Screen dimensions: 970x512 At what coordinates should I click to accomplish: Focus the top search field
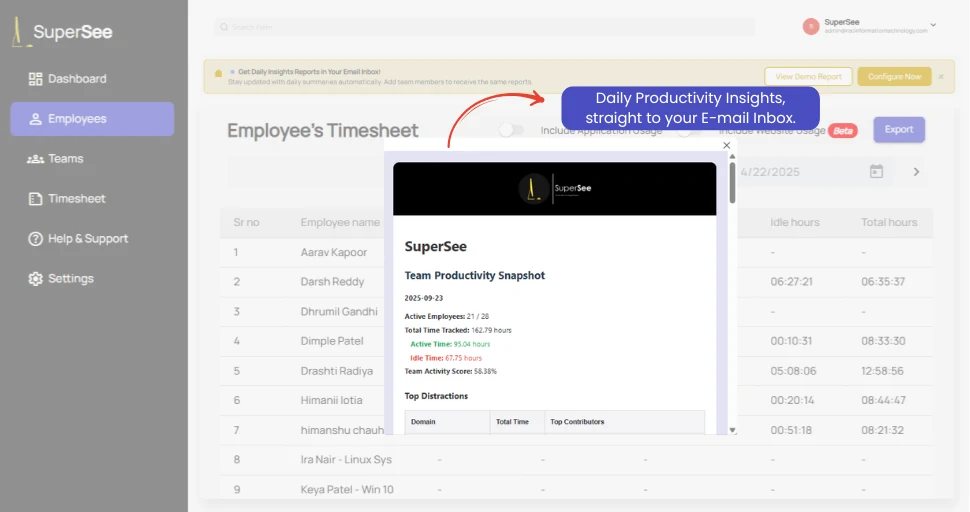[x=484, y=27]
